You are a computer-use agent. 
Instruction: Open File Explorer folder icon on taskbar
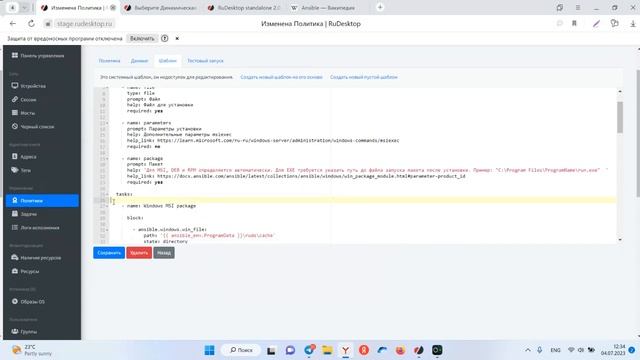(x=327, y=350)
